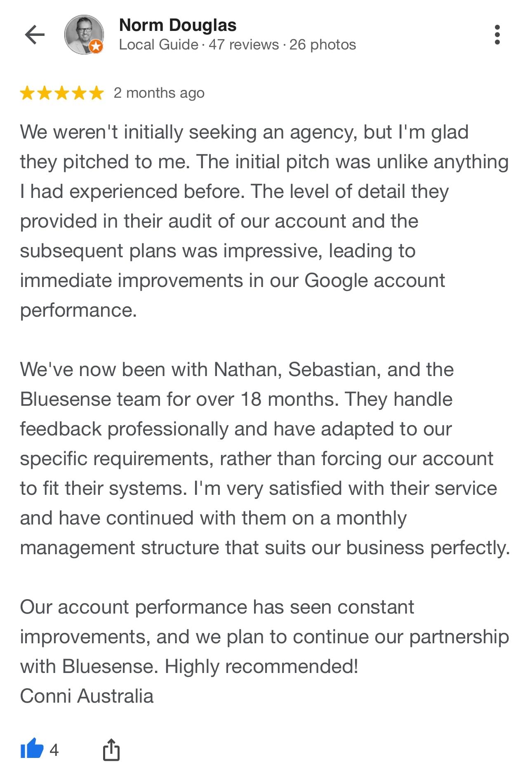Click the "2 months ago" timestamp
The image size is (532, 774).
click(x=159, y=93)
